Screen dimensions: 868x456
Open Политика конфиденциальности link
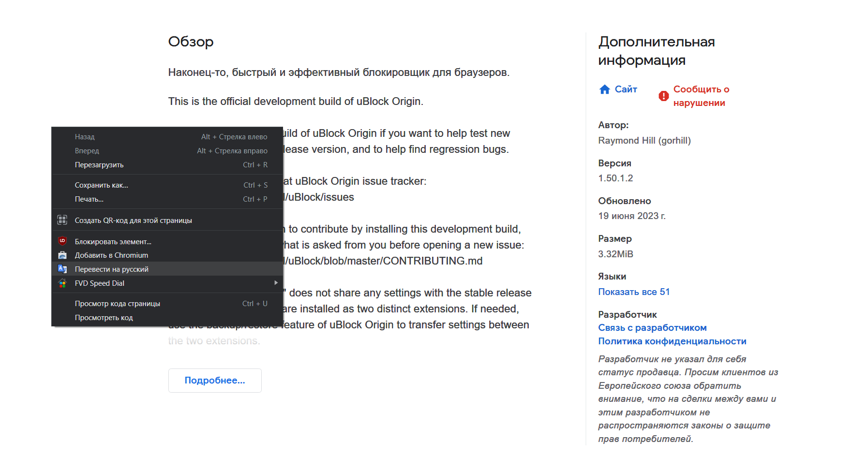point(672,341)
